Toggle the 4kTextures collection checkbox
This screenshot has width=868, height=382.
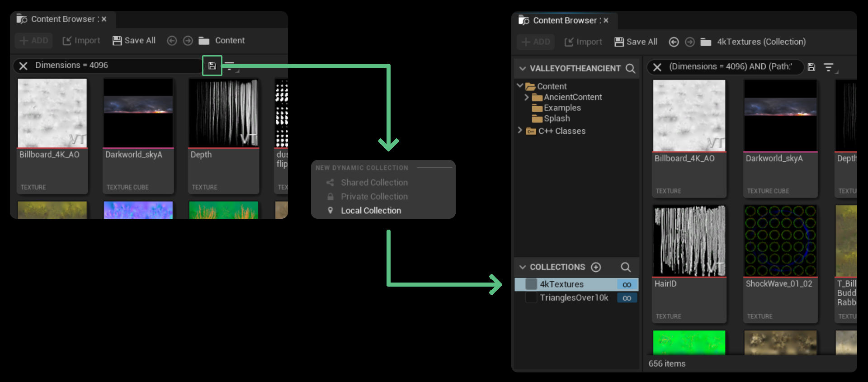coord(531,284)
